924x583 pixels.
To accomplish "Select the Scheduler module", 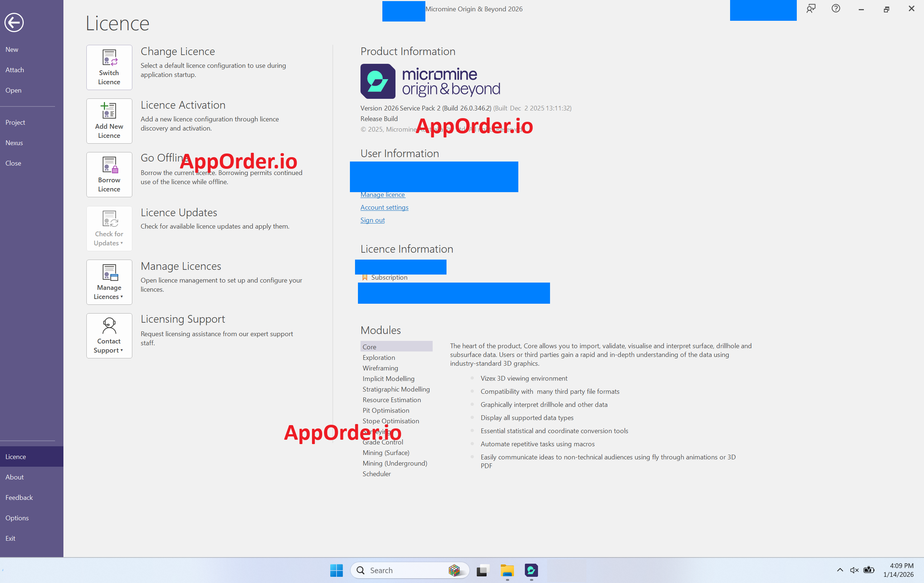I will click(396, 474).
